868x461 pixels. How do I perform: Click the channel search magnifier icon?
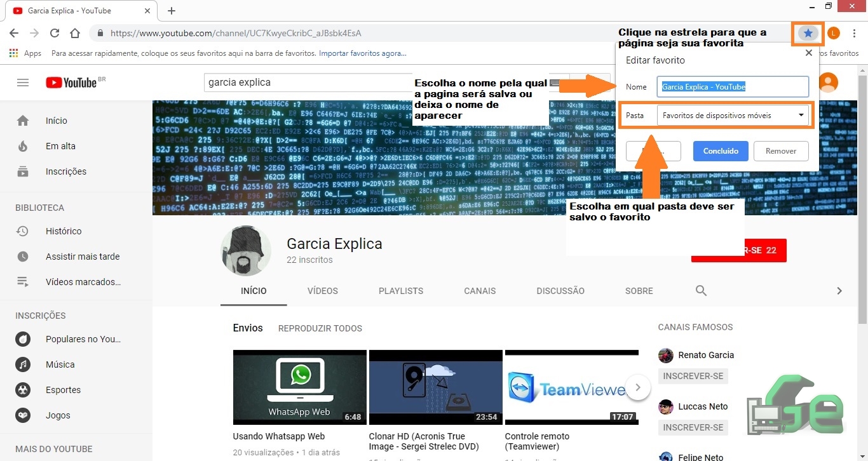(701, 291)
